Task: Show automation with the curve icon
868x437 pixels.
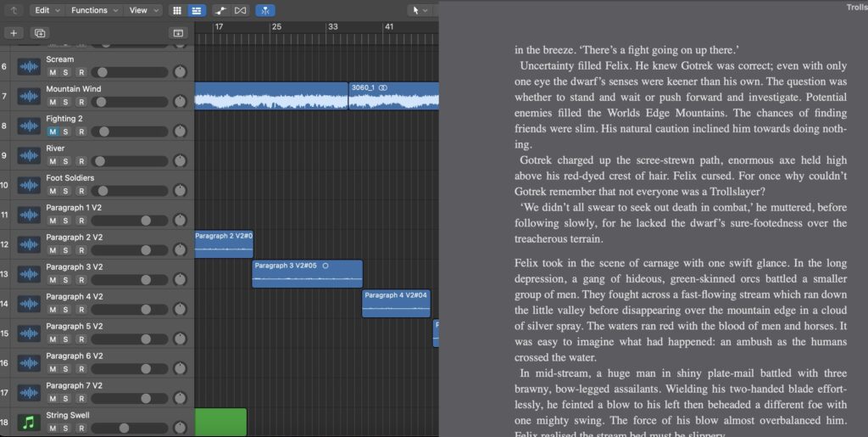Action: [x=221, y=10]
